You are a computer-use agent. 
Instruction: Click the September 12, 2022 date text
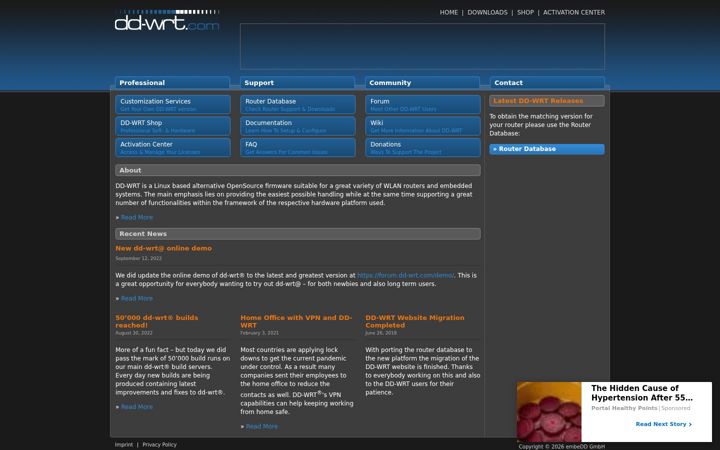point(138,259)
